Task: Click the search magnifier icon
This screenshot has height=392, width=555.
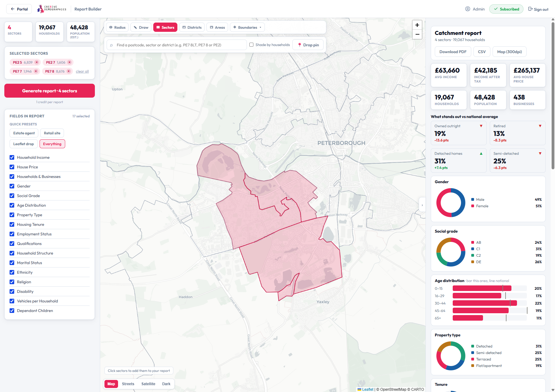Action: pyautogui.click(x=111, y=45)
